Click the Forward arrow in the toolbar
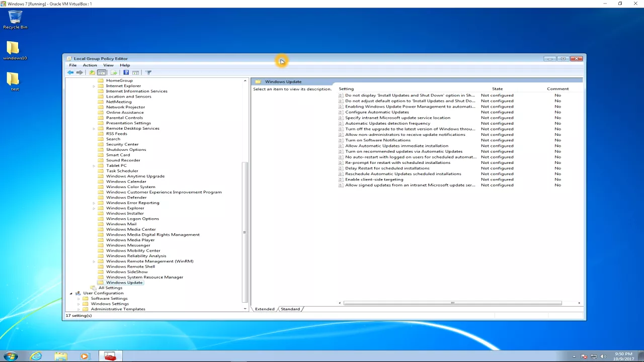Image resolution: width=644 pixels, height=362 pixels. click(79, 72)
